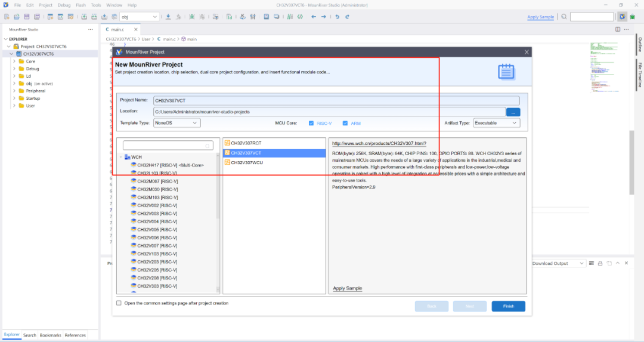Image resolution: width=644 pixels, height=342 pixels.
Task: Switch to the Bookmarks tab
Action: tap(50, 335)
